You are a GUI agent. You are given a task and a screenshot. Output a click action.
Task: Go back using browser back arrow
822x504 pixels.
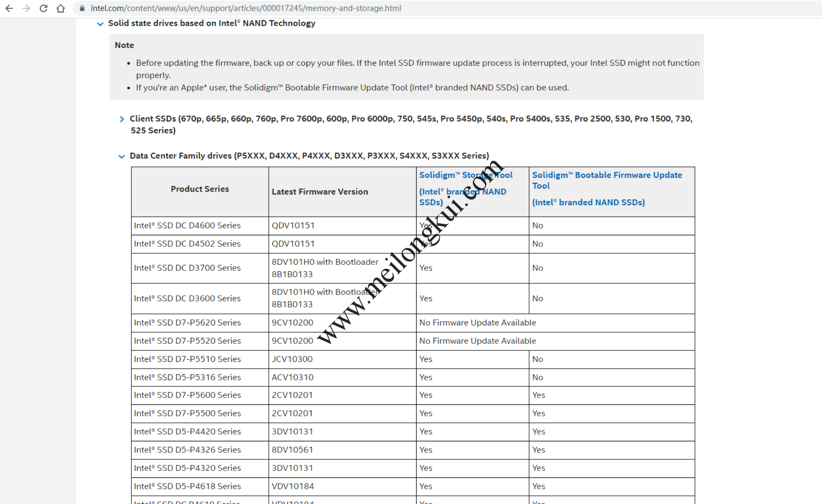tap(9, 8)
